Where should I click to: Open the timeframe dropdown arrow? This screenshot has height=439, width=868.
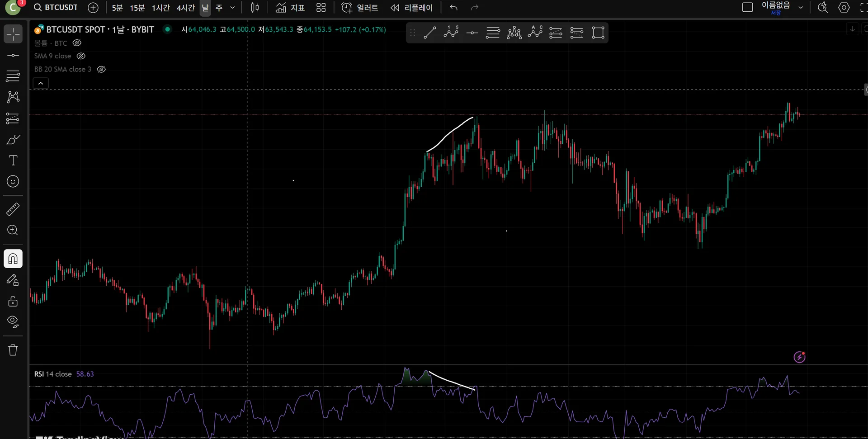pyautogui.click(x=232, y=8)
